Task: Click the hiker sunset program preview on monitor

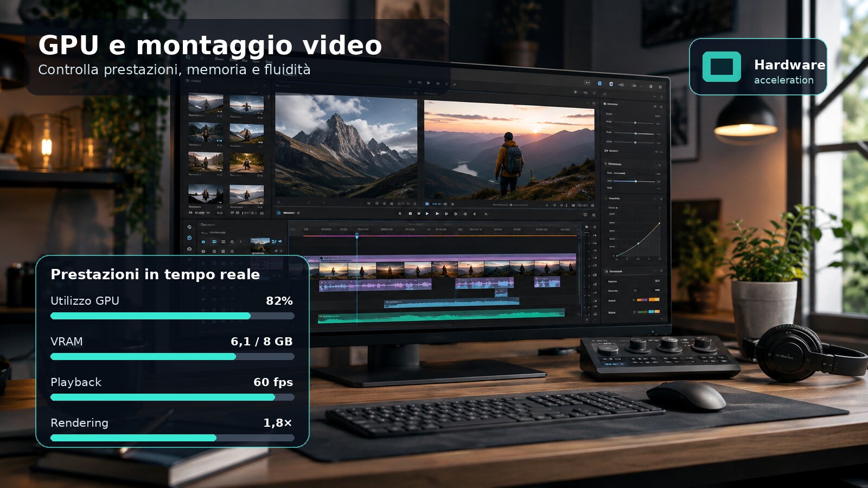Action: 509,150
